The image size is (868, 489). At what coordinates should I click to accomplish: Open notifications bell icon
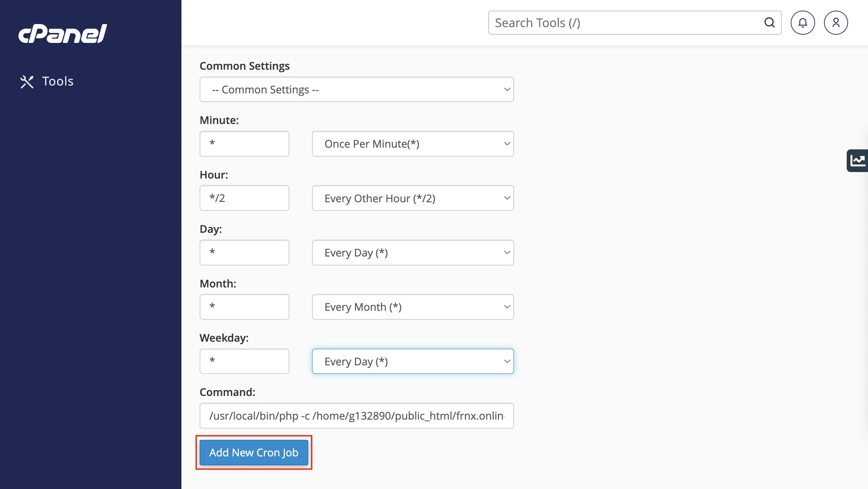pyautogui.click(x=803, y=23)
